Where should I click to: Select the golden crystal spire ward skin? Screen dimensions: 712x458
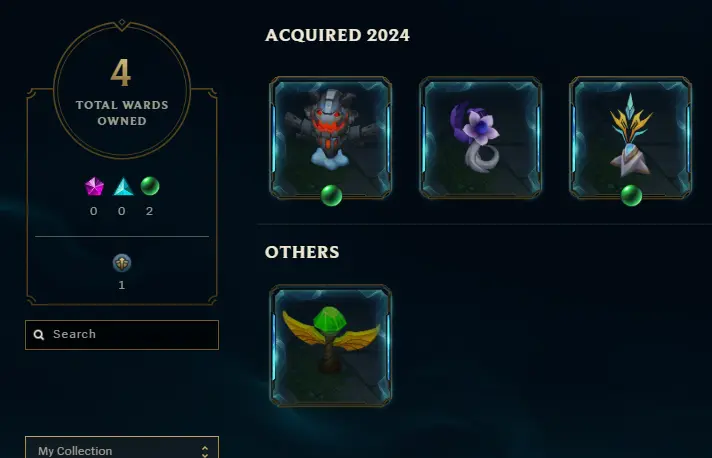630,138
